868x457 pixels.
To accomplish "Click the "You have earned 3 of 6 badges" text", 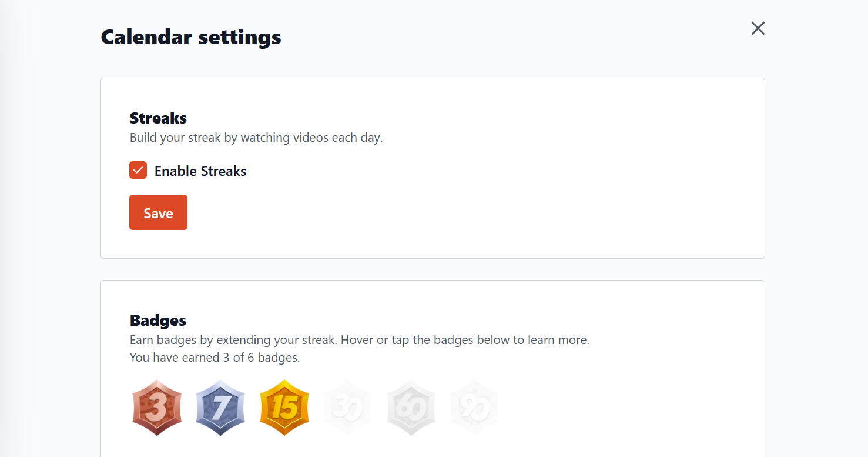I will point(215,357).
